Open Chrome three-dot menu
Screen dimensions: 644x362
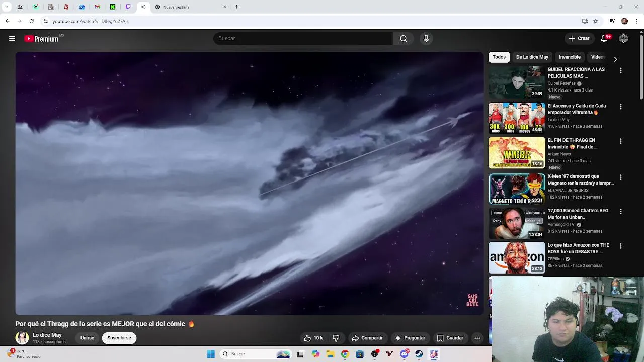coord(637,21)
